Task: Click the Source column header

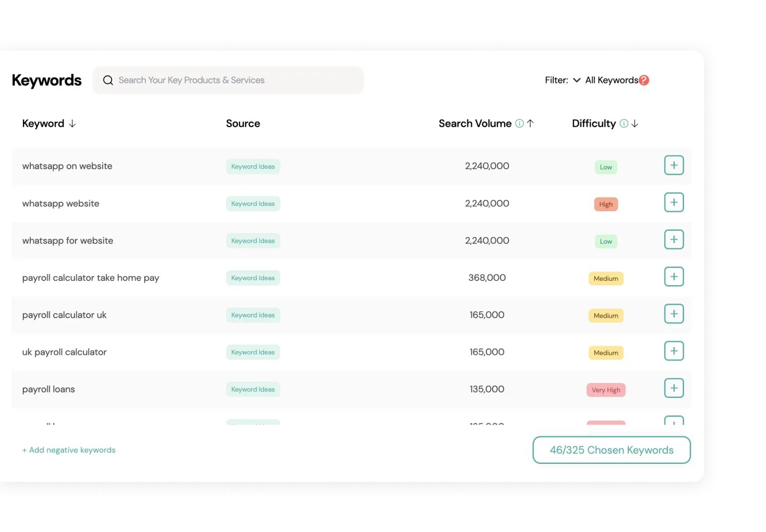Action: [243, 123]
